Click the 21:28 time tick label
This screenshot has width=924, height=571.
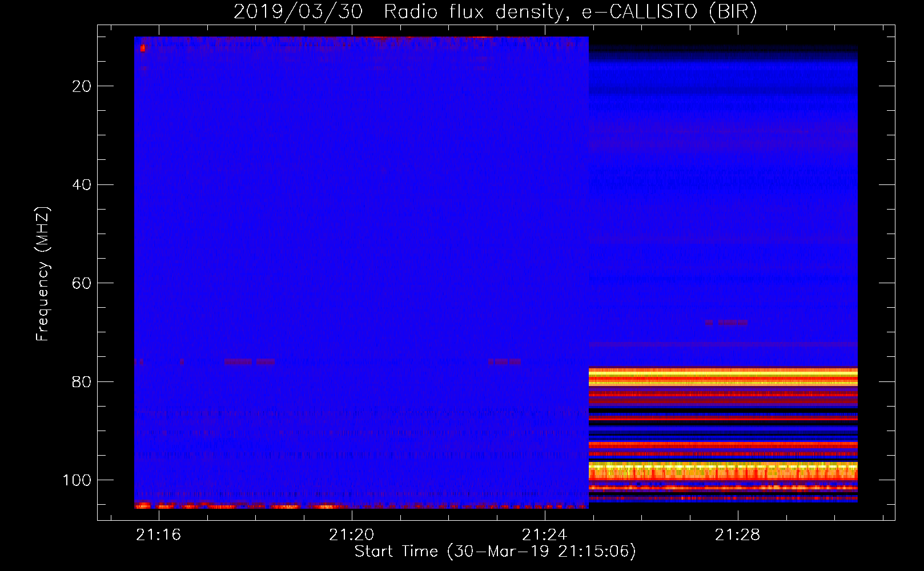tap(737, 534)
